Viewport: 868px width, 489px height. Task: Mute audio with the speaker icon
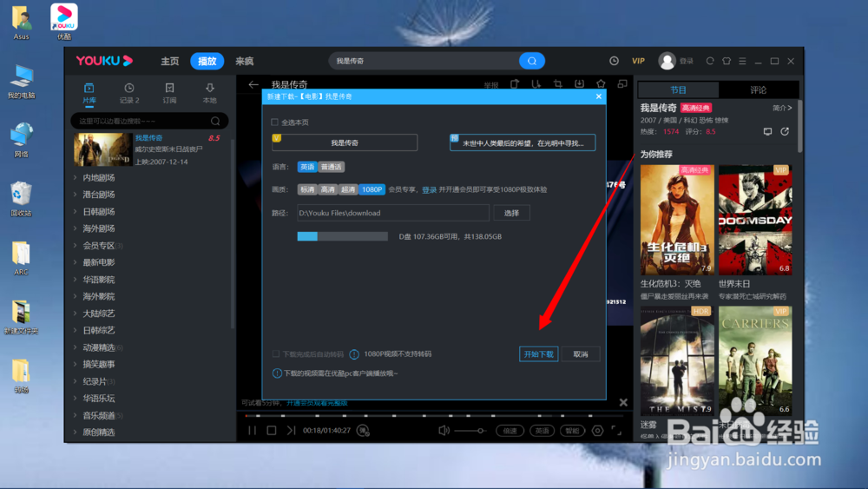[x=444, y=430]
